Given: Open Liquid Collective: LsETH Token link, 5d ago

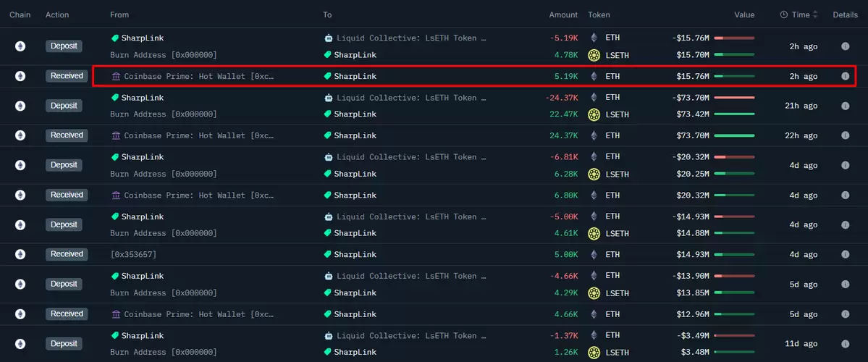Looking at the screenshot, I should [411, 276].
